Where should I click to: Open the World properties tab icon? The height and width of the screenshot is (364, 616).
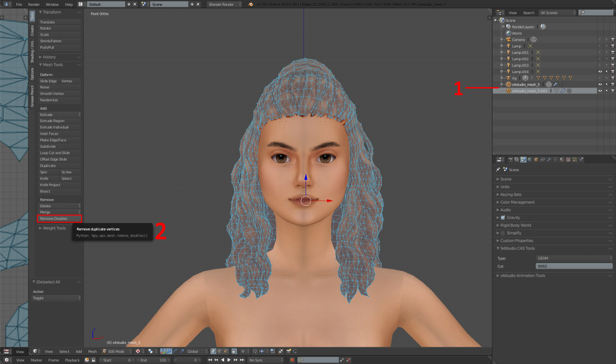(x=530, y=160)
